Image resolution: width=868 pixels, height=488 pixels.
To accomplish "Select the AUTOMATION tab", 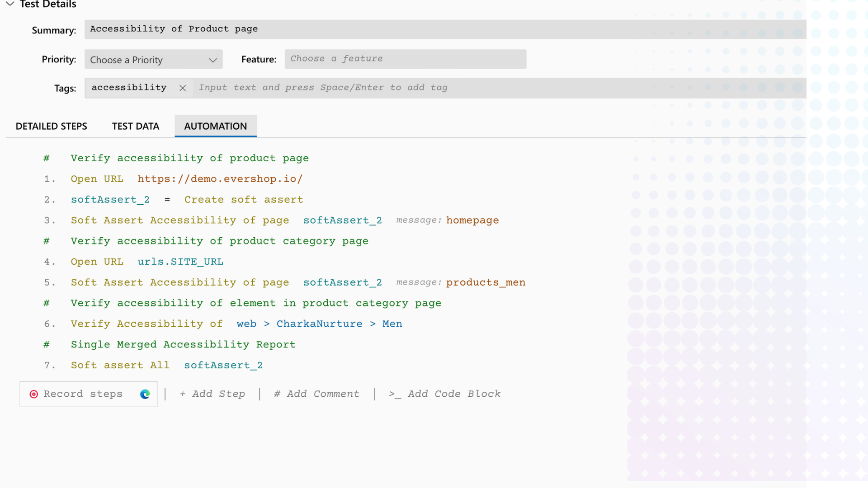I will 215,126.
